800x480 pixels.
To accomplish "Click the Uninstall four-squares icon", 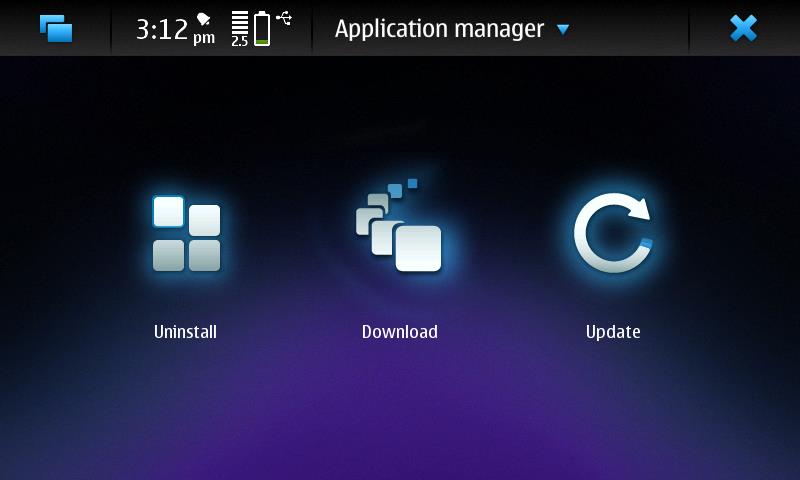I will click(x=186, y=234).
